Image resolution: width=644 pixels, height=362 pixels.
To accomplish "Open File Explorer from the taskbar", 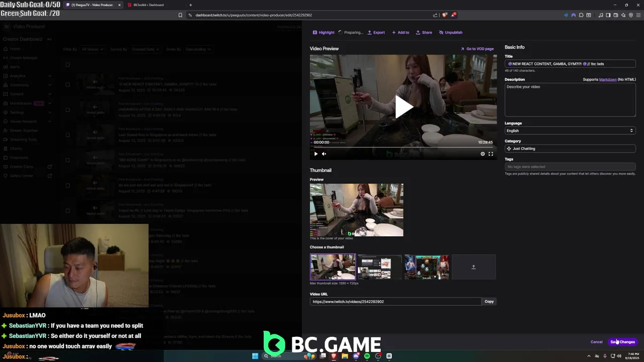I will 345,356.
